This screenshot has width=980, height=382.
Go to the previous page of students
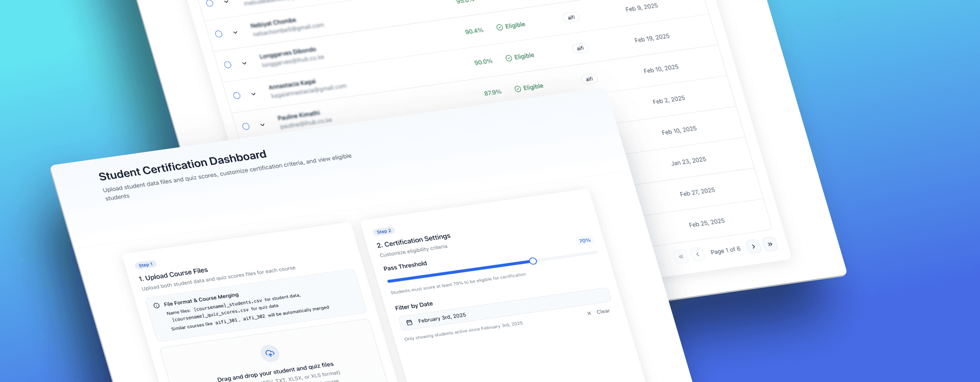pyautogui.click(x=697, y=254)
